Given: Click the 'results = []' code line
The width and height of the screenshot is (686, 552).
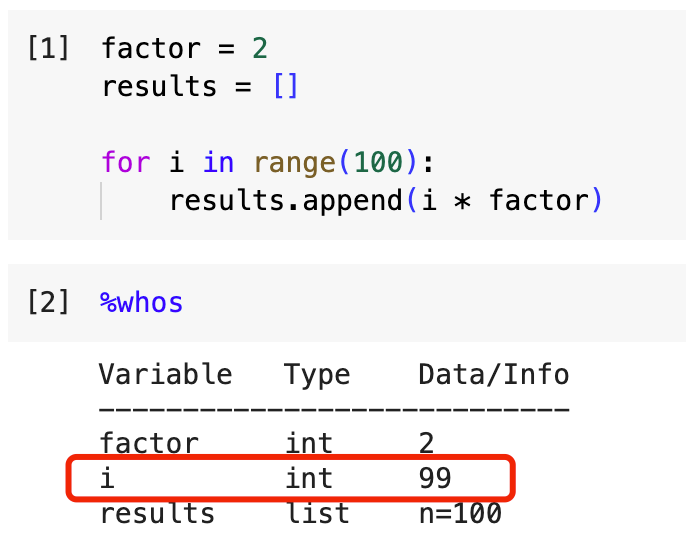Looking at the screenshot, I should pos(200,86).
